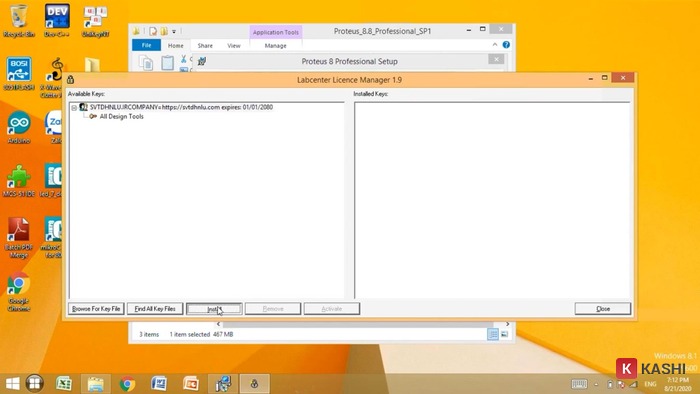The image size is (700, 394).
Task: Select the SVTDHNLU.IRCOMPANY licence key row
Action: [x=181, y=107]
